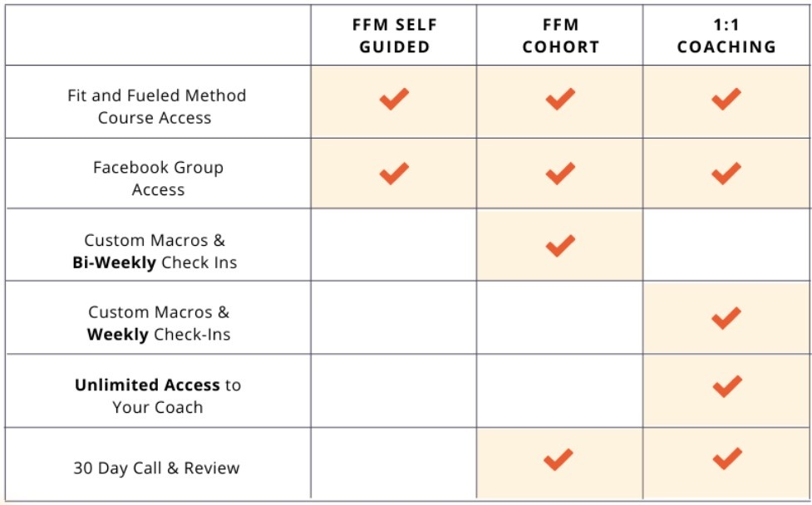Select the 1:1 Coaching column header
812x505 pixels.
point(726,36)
